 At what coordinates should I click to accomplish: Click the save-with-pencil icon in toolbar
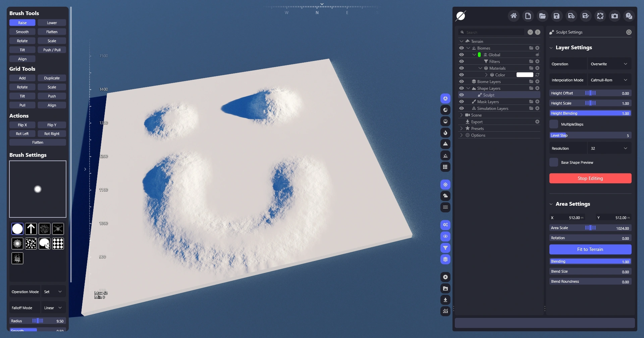point(586,16)
